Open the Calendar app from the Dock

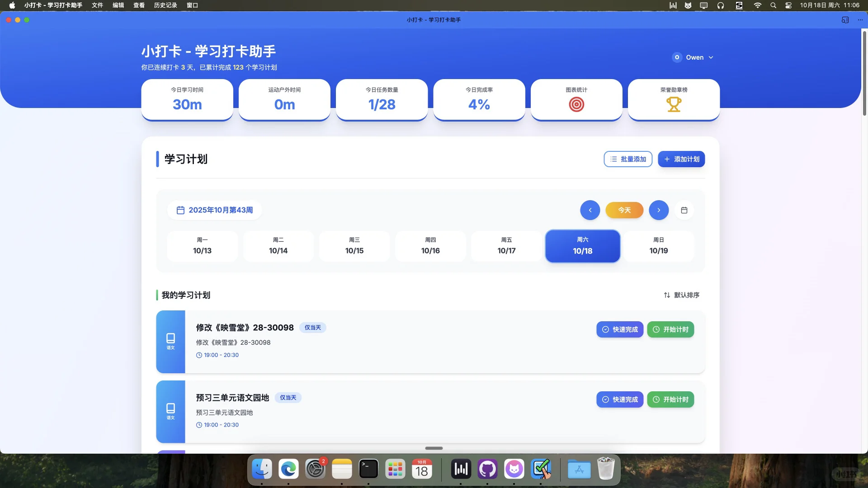pyautogui.click(x=422, y=469)
